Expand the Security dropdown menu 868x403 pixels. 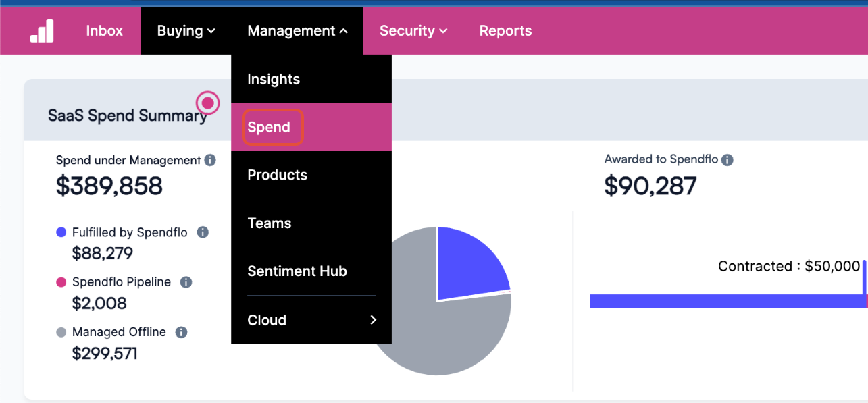(413, 30)
